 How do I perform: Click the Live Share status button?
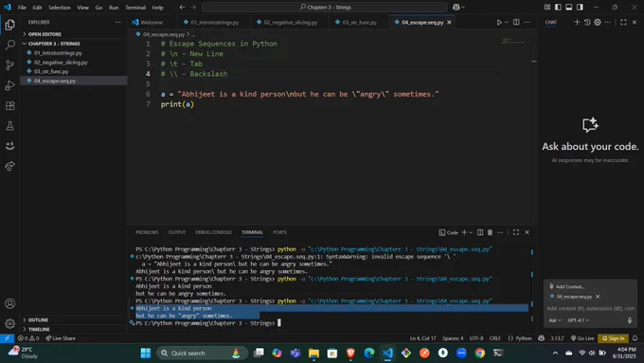(x=61, y=338)
